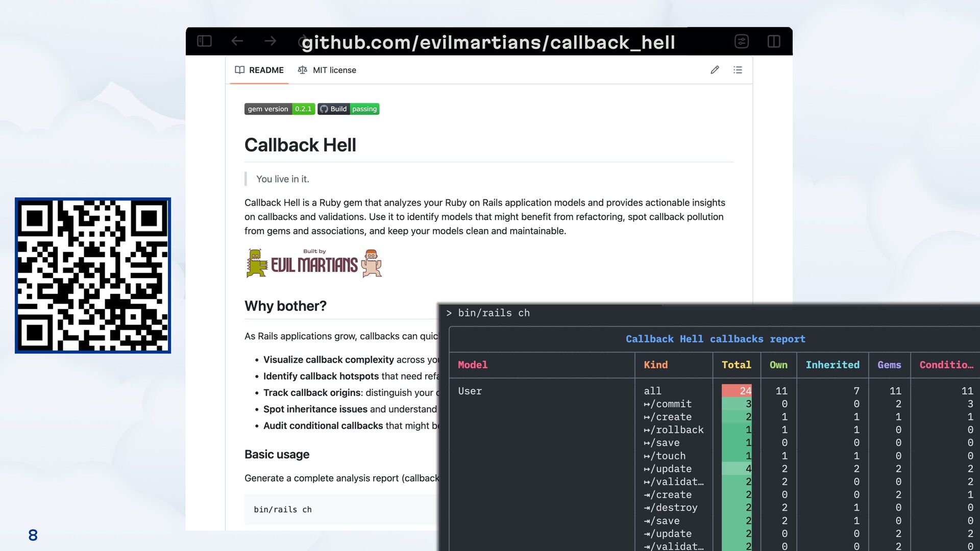The image size is (980, 551).
Task: Click the split view icon
Action: coord(774,41)
